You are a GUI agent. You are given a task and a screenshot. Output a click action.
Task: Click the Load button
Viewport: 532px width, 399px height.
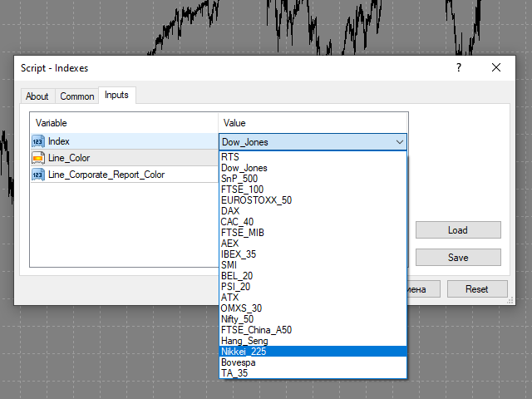[x=458, y=230]
